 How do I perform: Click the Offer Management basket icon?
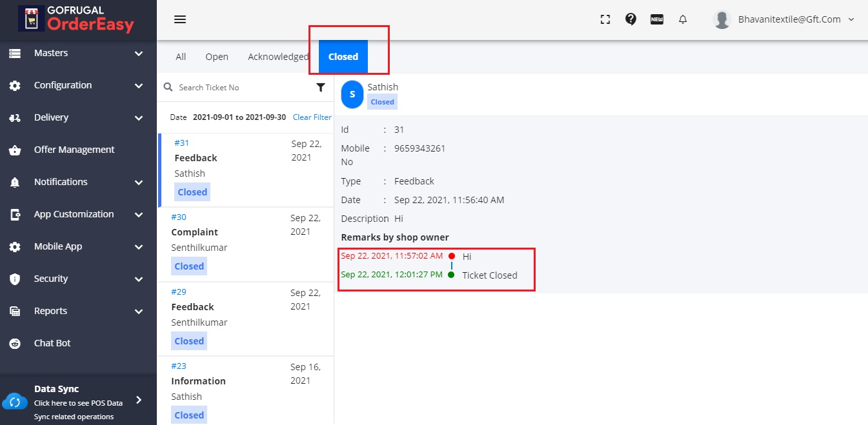15,150
